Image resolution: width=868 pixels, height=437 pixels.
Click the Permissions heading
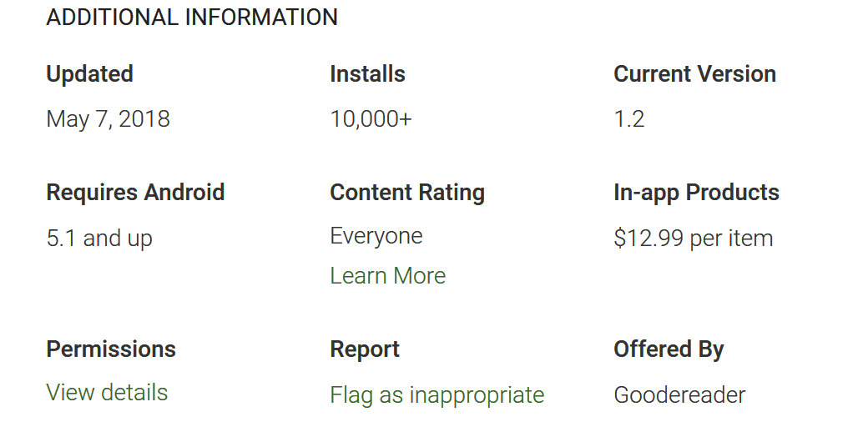point(111,349)
